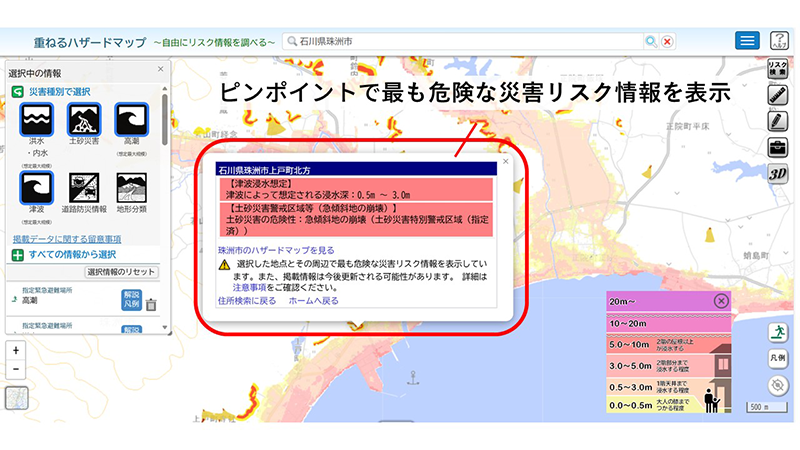Open the base map thumbnail switcher
Screen dimensions: 800x450
point(17,398)
